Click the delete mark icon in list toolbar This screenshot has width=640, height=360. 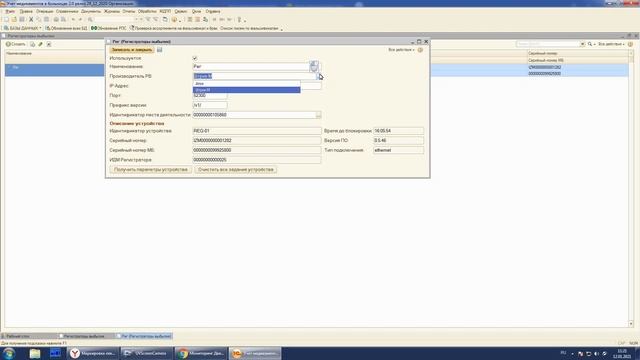(x=49, y=44)
